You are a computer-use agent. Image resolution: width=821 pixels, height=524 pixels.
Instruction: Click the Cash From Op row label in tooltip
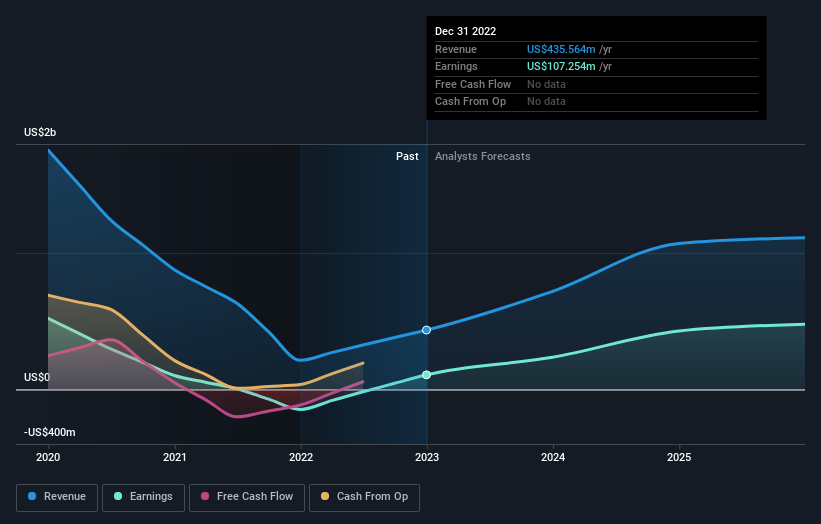pos(470,102)
